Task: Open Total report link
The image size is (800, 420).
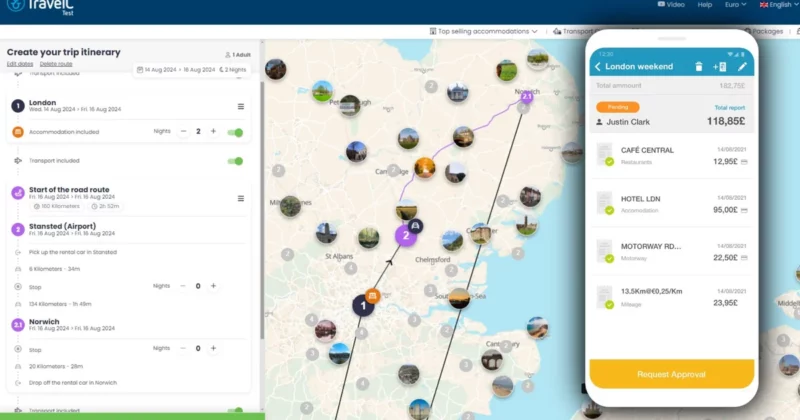Action: (x=730, y=108)
